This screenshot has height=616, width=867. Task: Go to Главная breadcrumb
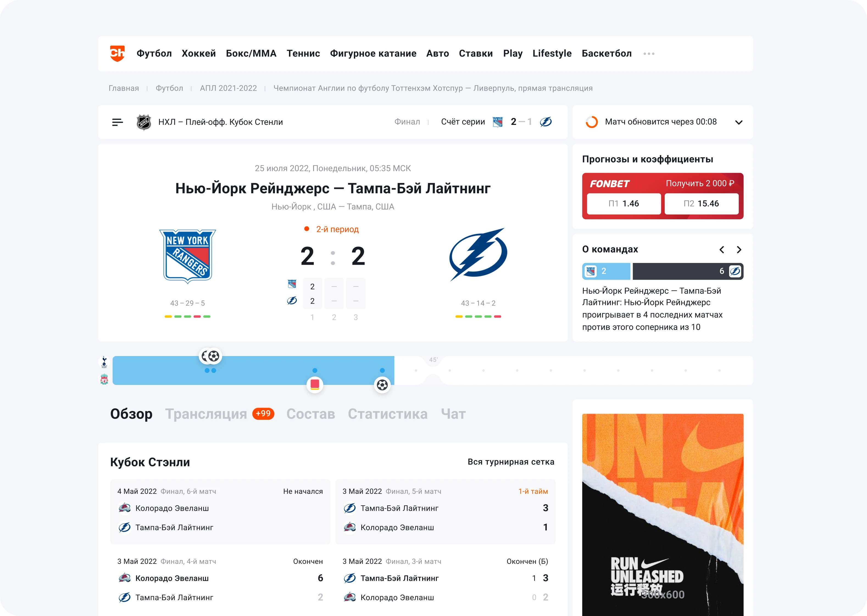[x=124, y=88]
